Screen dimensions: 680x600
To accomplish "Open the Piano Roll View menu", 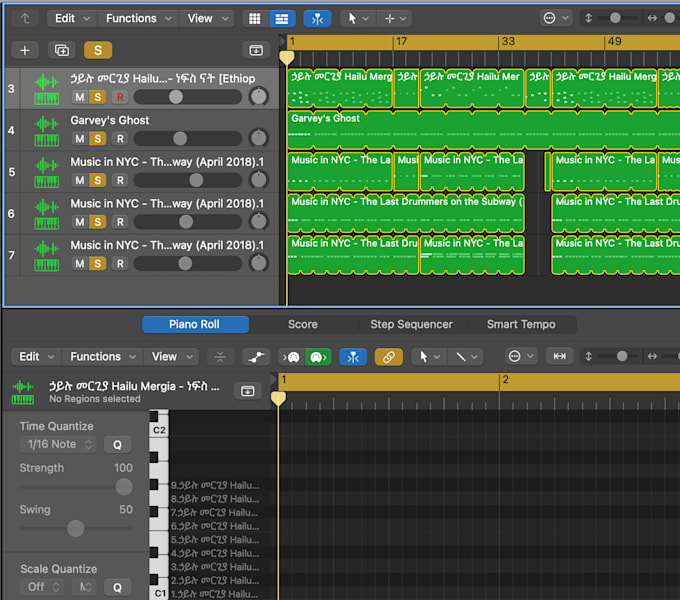I will pos(172,357).
